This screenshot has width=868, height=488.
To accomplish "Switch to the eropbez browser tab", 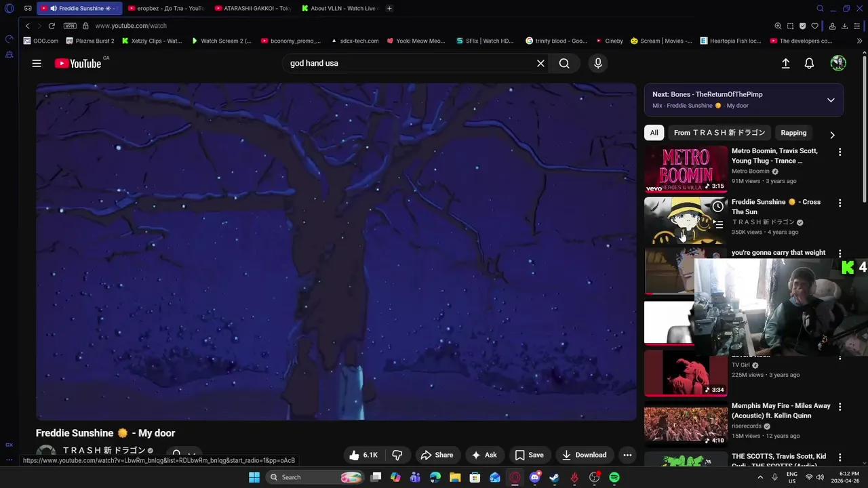I will (x=165, y=8).
